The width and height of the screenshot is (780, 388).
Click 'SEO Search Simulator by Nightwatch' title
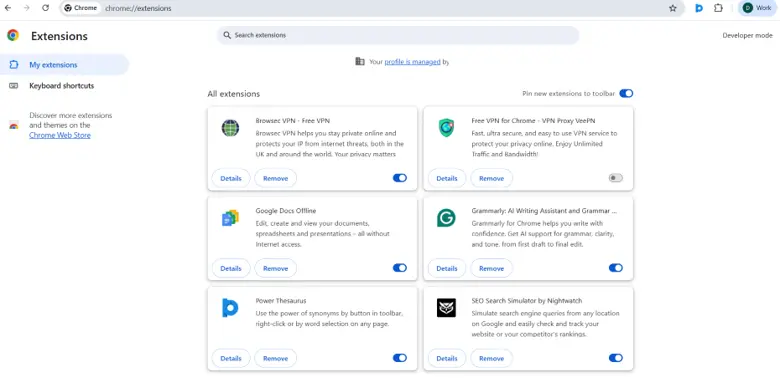coord(527,300)
